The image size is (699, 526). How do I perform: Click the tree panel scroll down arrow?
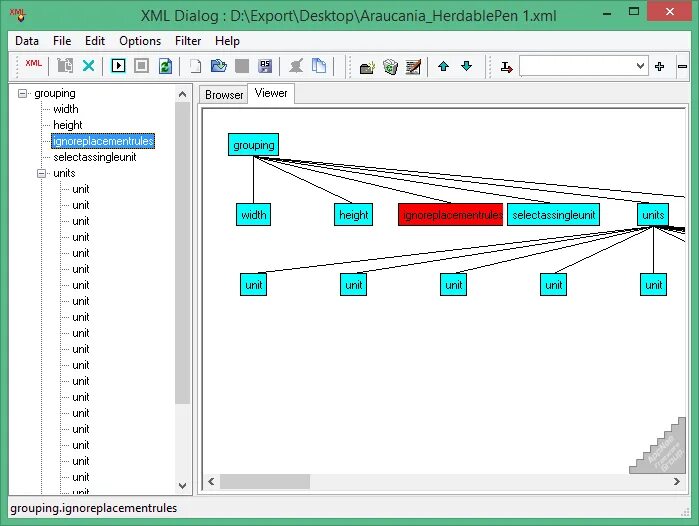[182, 485]
